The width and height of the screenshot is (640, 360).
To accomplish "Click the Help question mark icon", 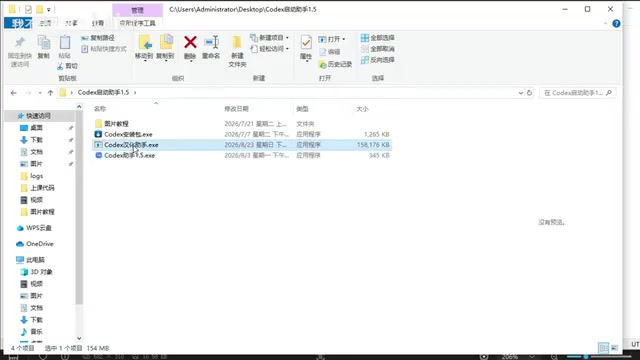I will (616, 24).
